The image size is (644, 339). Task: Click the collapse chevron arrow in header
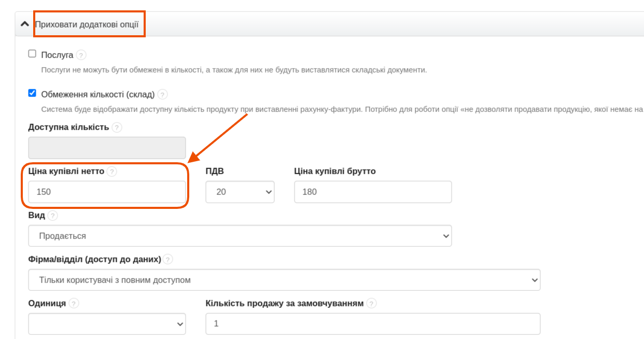(x=24, y=24)
